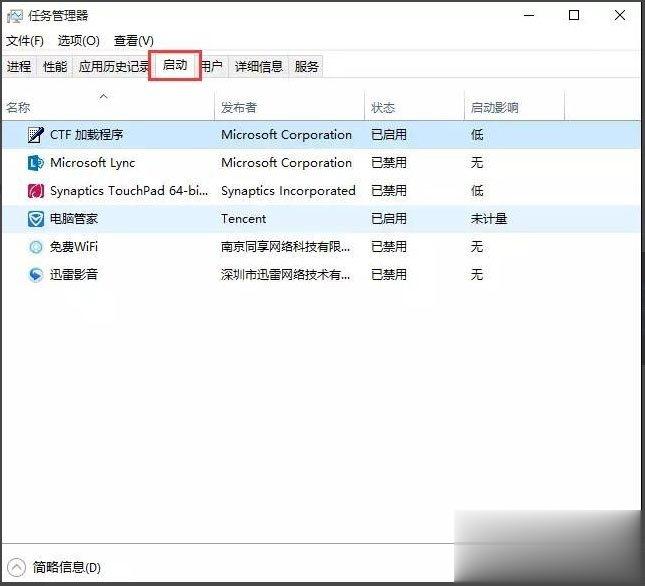The image size is (645, 586).
Task: Open the 选项(O) menu
Action: 79,41
